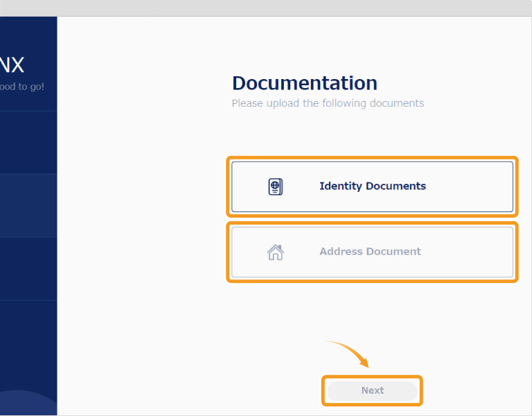Click 'Please upload the following documents' subtitle

pos(328,103)
